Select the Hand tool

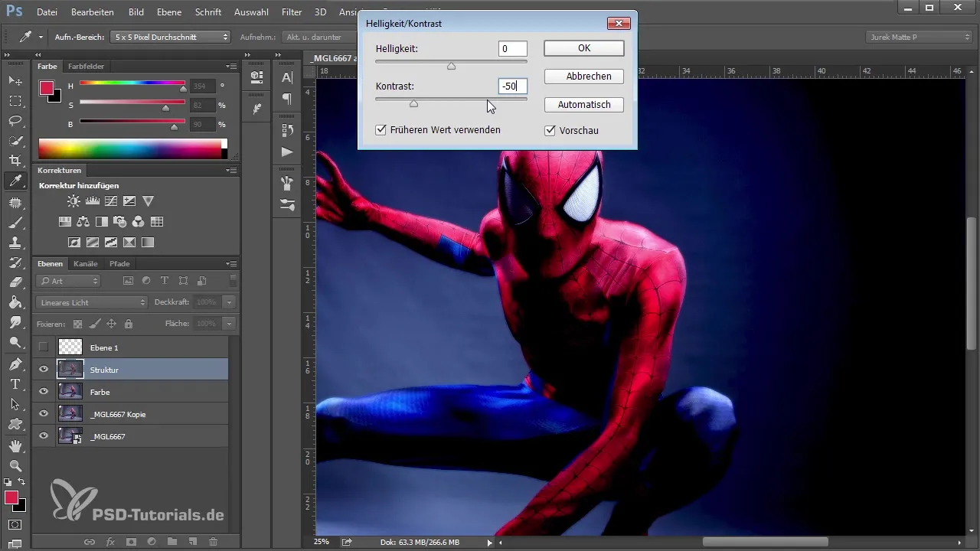pos(15,445)
